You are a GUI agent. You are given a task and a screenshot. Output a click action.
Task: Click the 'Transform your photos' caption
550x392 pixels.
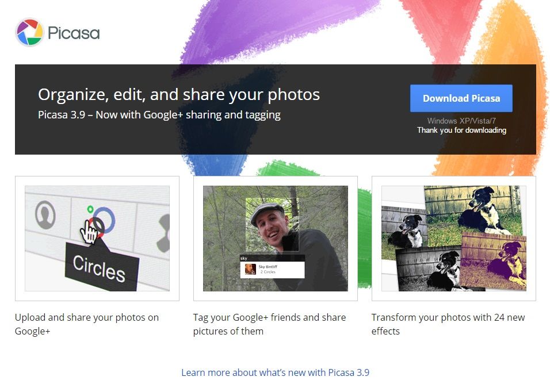tap(448, 324)
